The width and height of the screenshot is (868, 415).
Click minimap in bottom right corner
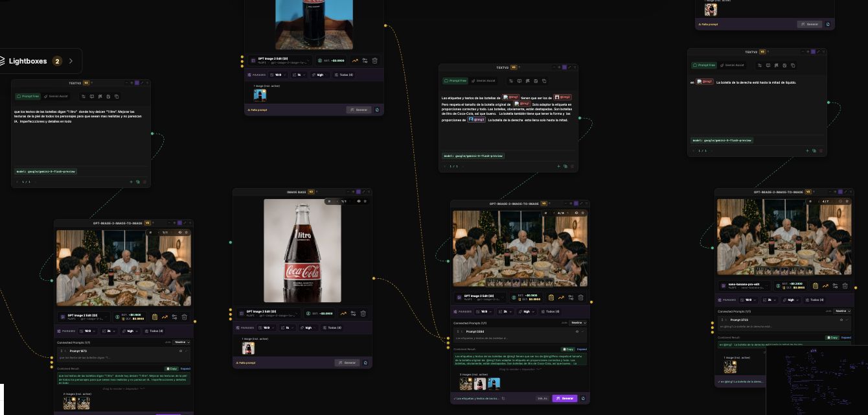[x=817, y=380]
